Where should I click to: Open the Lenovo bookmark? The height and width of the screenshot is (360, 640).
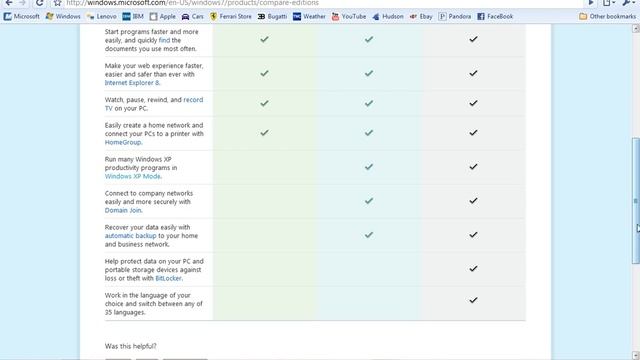(x=101, y=16)
